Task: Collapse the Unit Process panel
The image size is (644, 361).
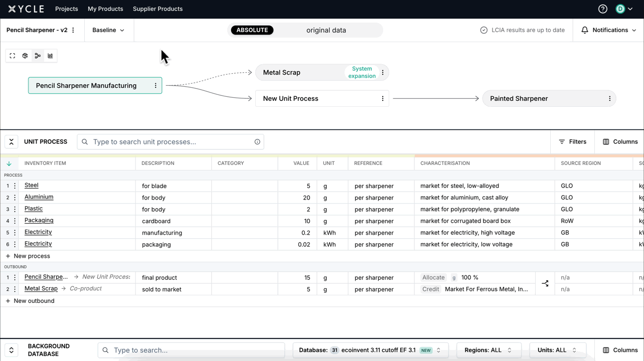Action: [x=12, y=142]
